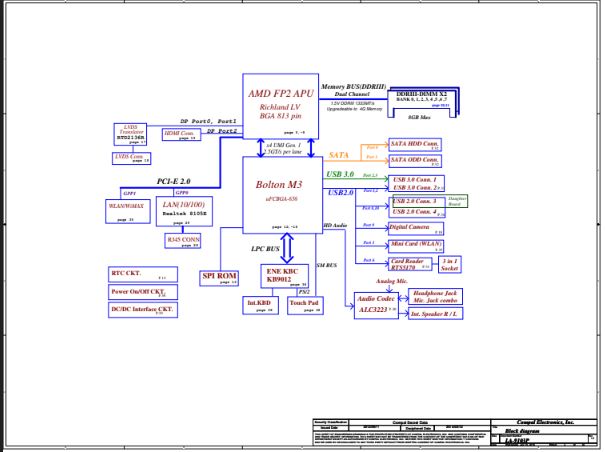Click the Power On/Off CKT. box

point(143,292)
